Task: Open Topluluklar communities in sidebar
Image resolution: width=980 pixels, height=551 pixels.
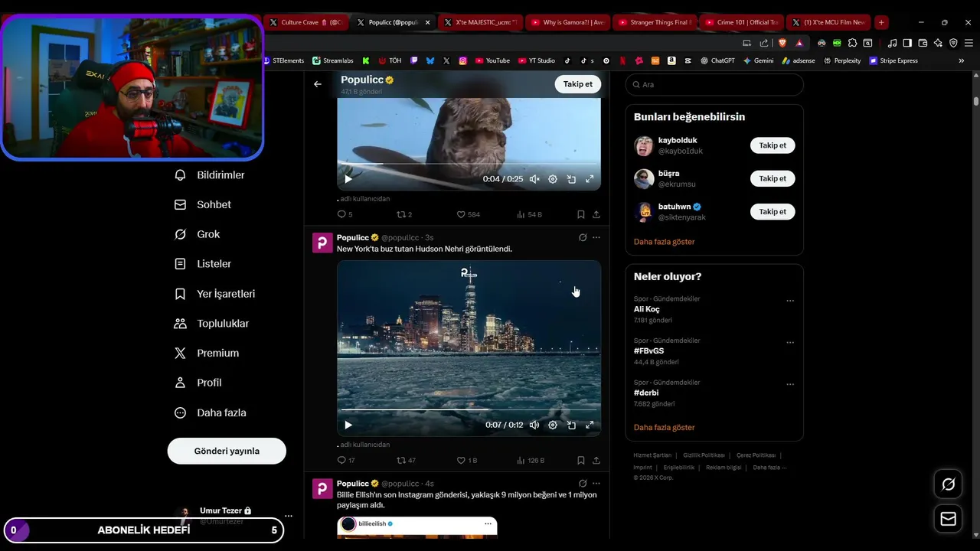Action: tap(212, 324)
